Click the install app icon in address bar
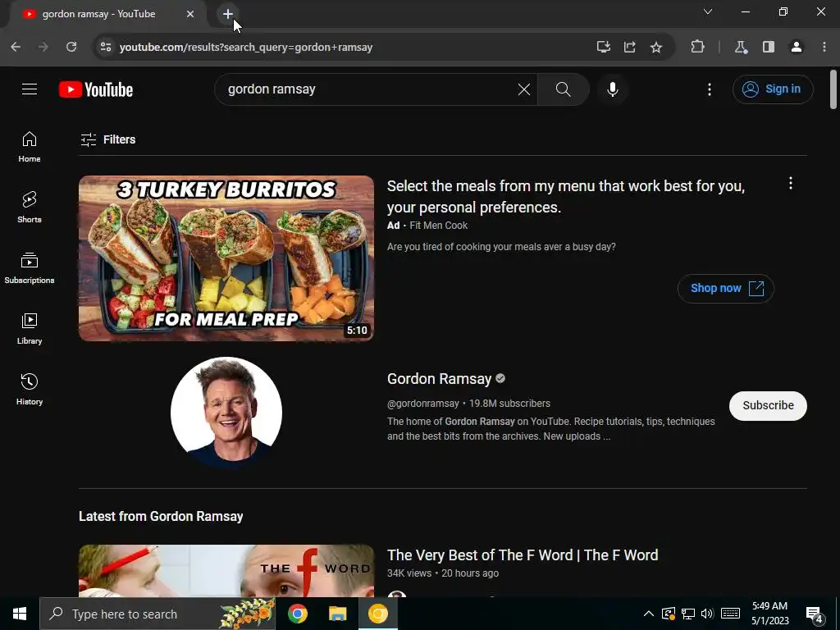 604,47
